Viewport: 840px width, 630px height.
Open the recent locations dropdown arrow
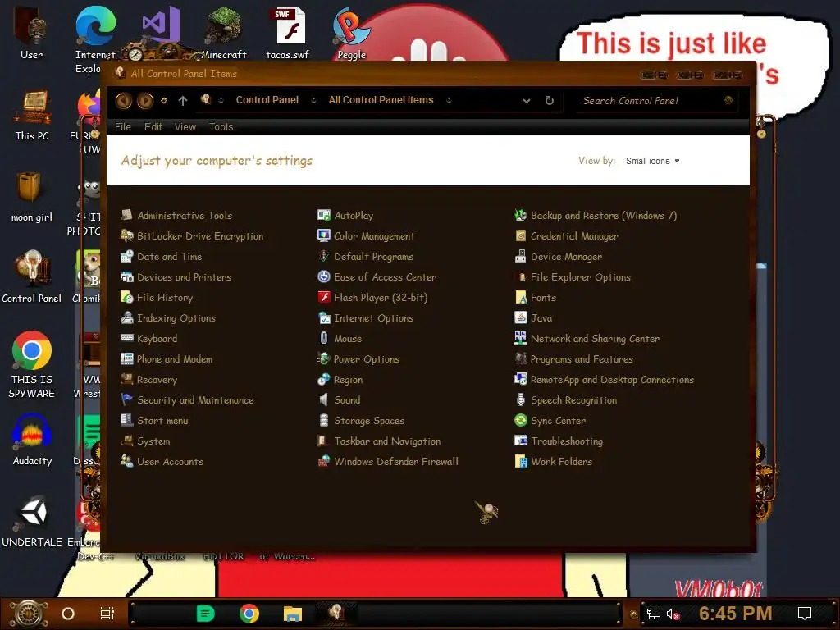click(x=164, y=100)
